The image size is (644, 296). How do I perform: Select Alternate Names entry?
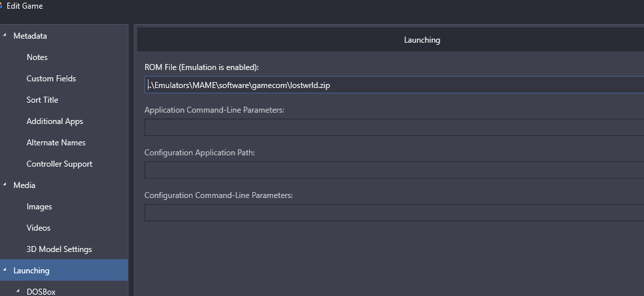(56, 143)
